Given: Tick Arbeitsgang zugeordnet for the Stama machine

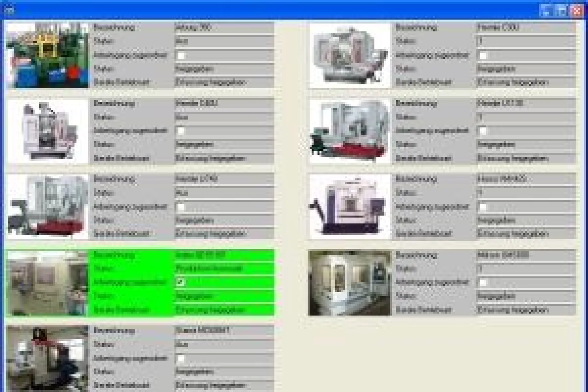Looking at the screenshot, I should [181, 359].
